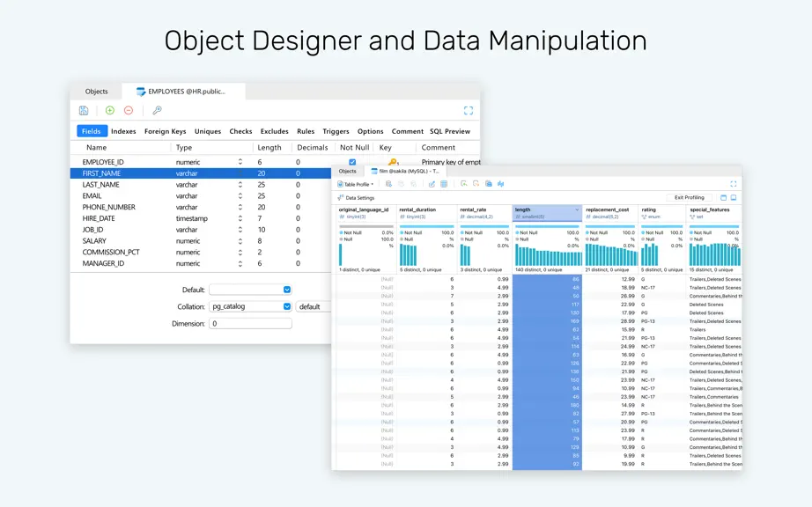Click the Comment tab
Image resolution: width=812 pixels, height=507 pixels.
point(407,131)
